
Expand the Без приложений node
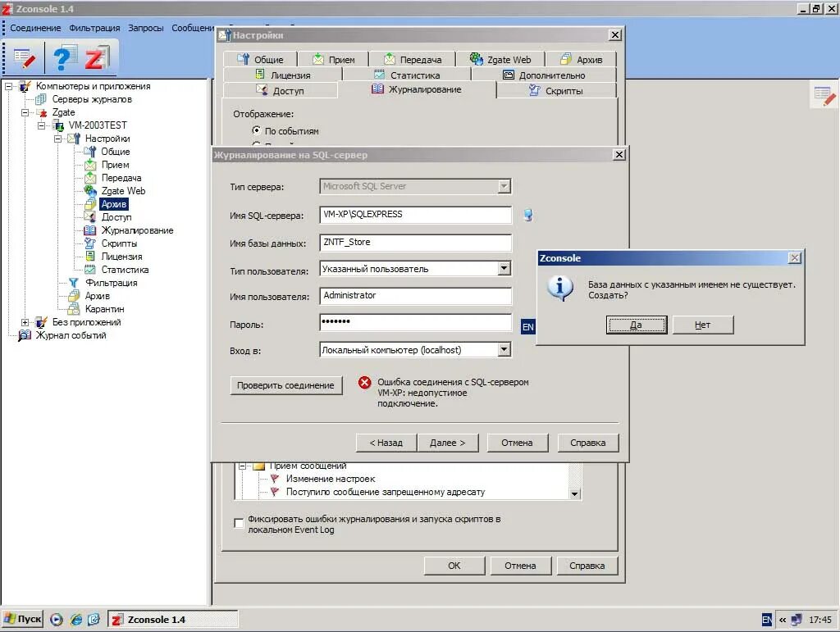pos(25,322)
